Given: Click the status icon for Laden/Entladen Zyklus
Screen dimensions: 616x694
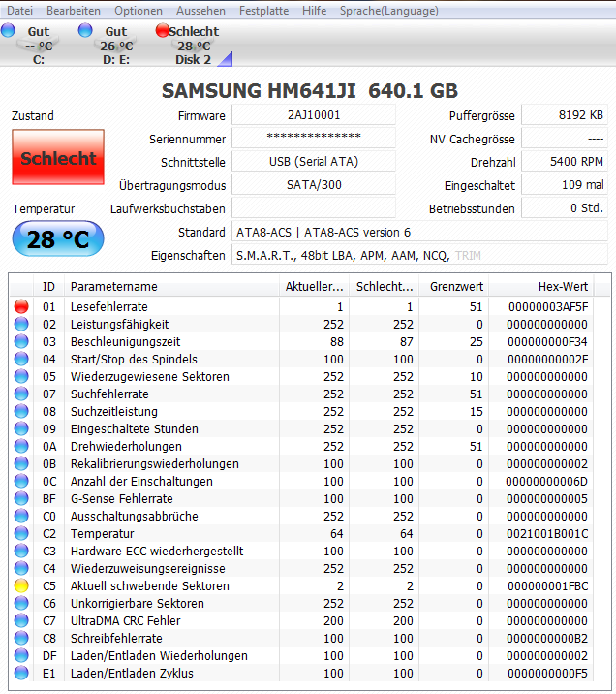Looking at the screenshot, I should [21, 673].
